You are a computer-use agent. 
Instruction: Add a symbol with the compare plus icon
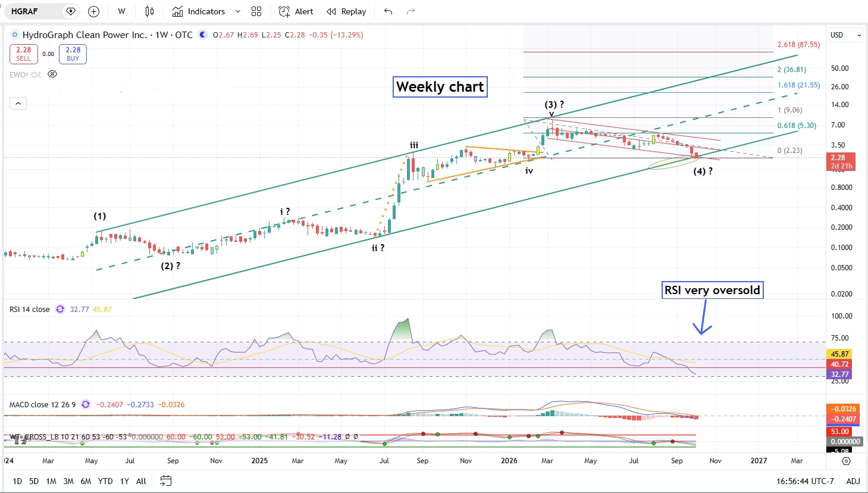coord(93,11)
